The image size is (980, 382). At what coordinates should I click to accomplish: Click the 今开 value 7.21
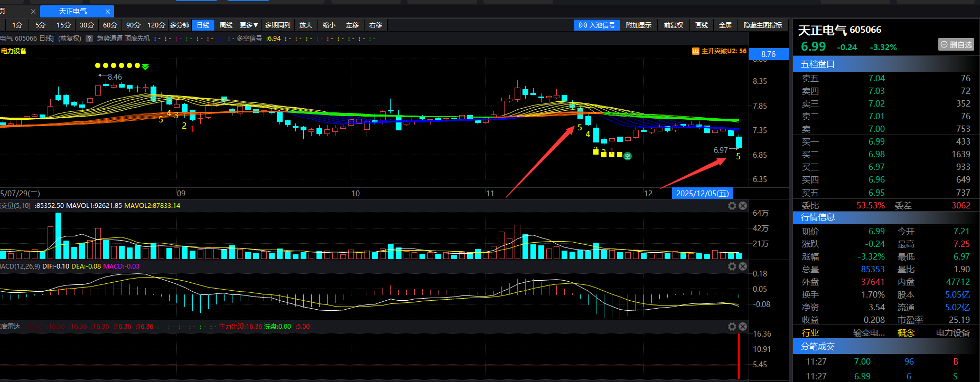pyautogui.click(x=962, y=231)
